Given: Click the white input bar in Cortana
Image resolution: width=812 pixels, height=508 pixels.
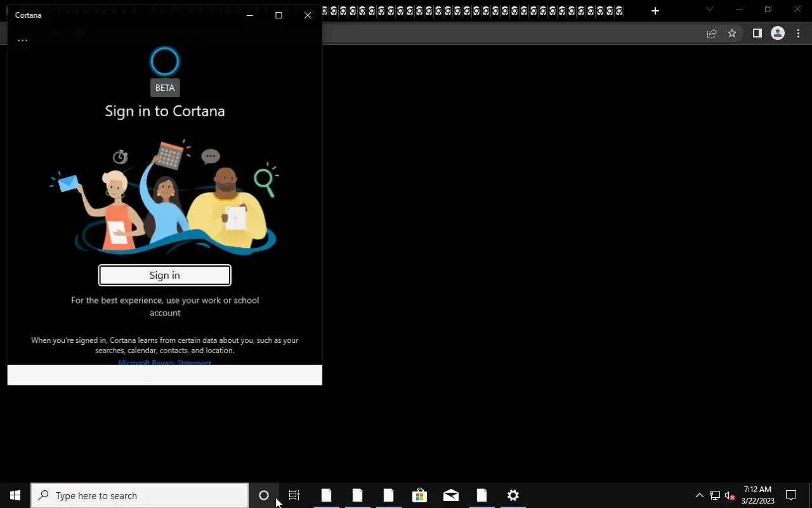Looking at the screenshot, I should pyautogui.click(x=165, y=375).
